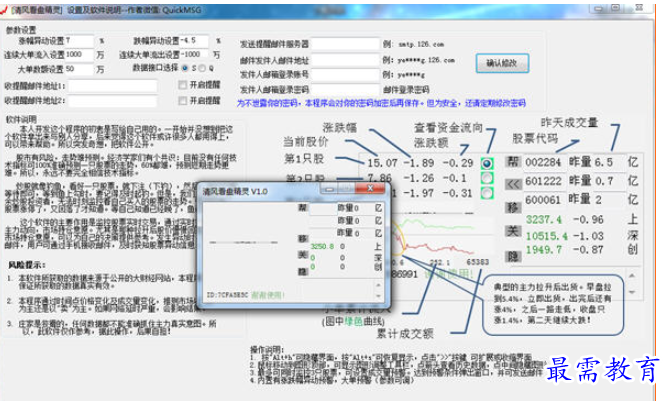The height and width of the screenshot is (401, 668).
Task: Click the 大单数额设置 field showing 50
Action: tap(79, 69)
